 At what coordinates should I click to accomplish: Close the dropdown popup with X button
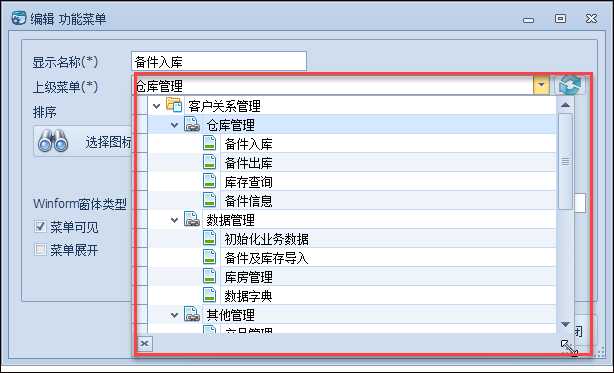144,344
